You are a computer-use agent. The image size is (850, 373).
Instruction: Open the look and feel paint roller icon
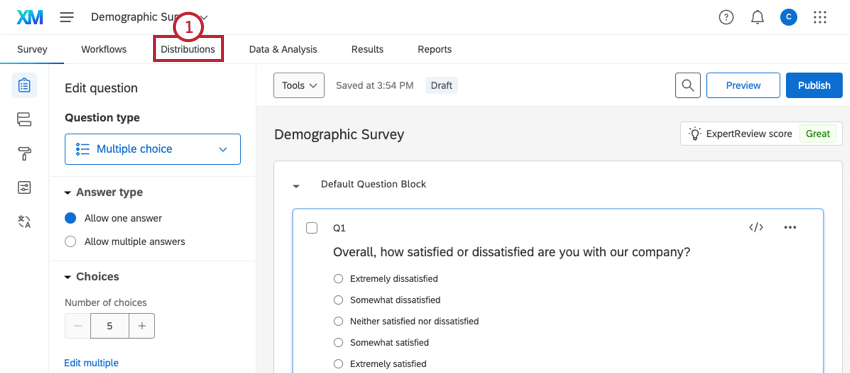pos(24,154)
